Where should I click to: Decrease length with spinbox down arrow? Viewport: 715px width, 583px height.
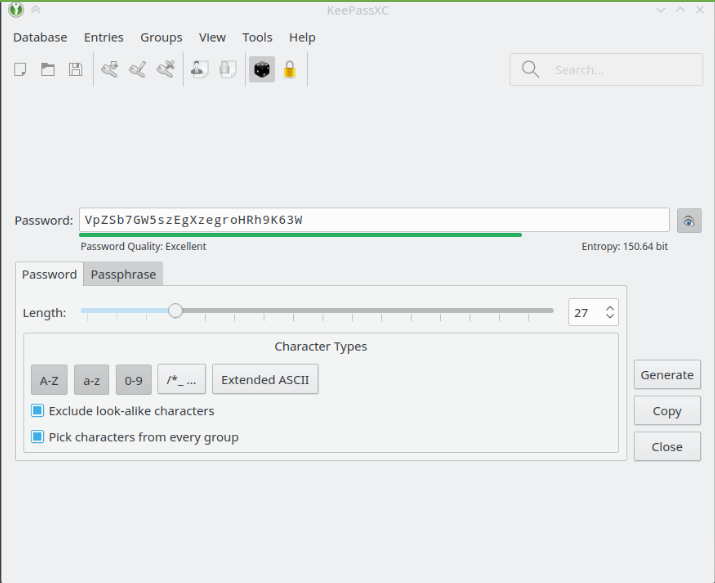(610, 316)
